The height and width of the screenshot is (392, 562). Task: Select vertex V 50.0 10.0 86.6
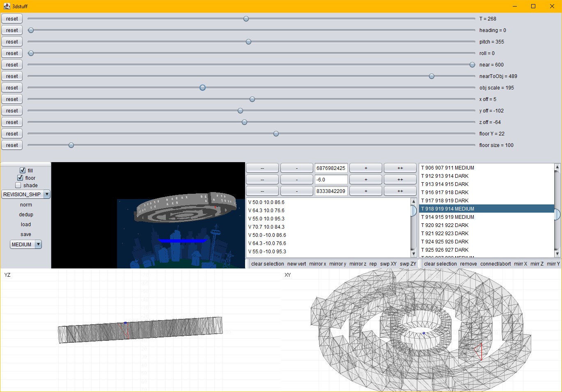pos(328,202)
